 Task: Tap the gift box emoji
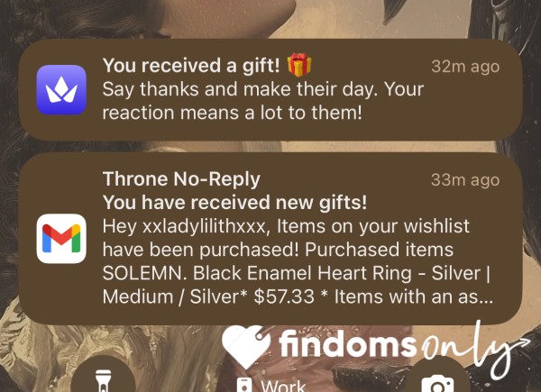tap(299, 65)
